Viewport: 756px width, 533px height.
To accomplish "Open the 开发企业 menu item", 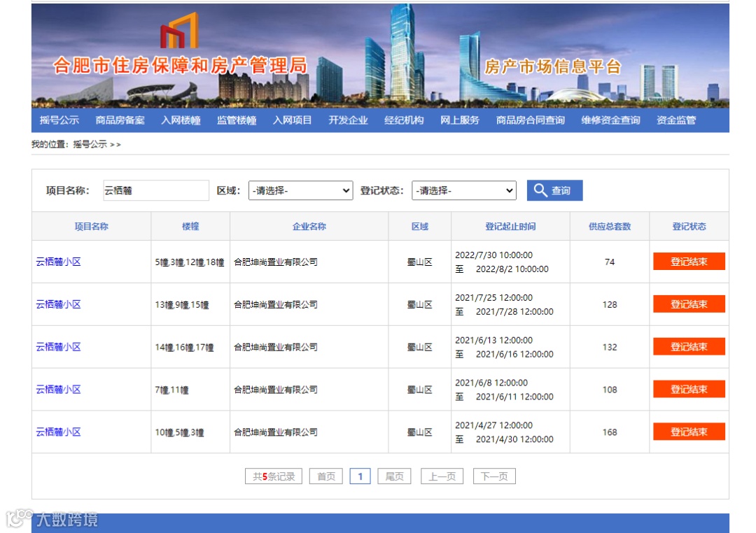I will pyautogui.click(x=348, y=120).
